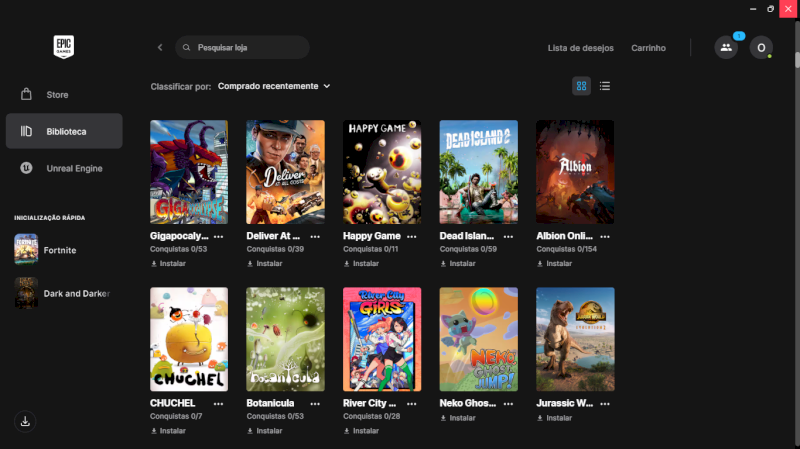Open Lista de desejos
This screenshot has height=449, width=800.
(580, 48)
